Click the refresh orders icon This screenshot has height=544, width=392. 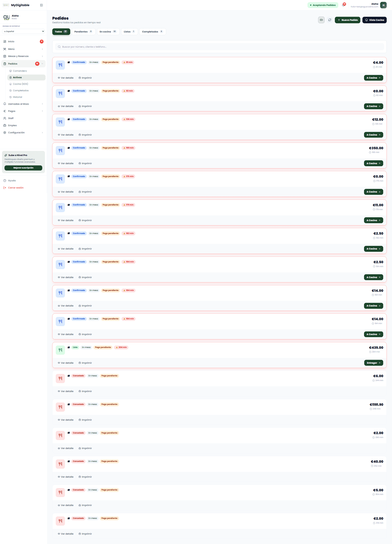[330, 20]
